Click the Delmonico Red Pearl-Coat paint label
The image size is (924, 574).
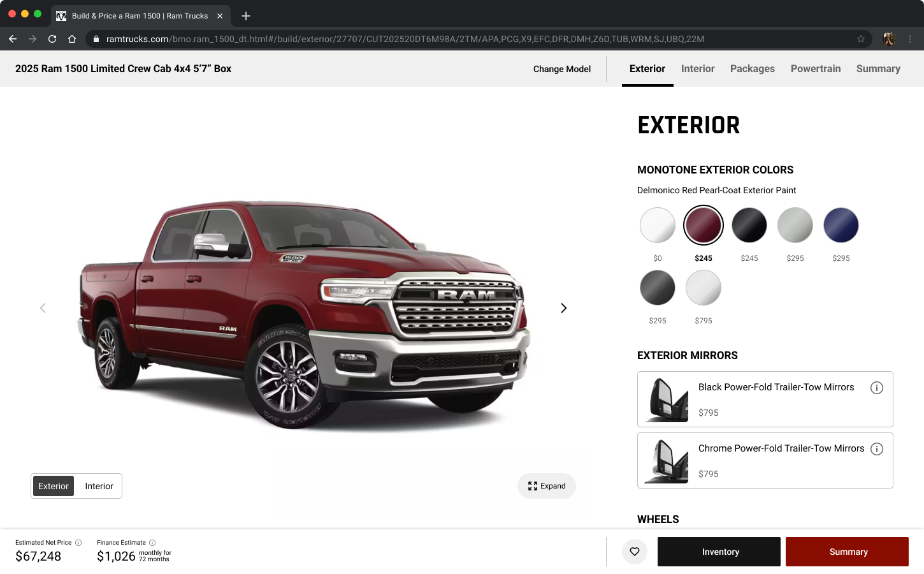coord(717,190)
